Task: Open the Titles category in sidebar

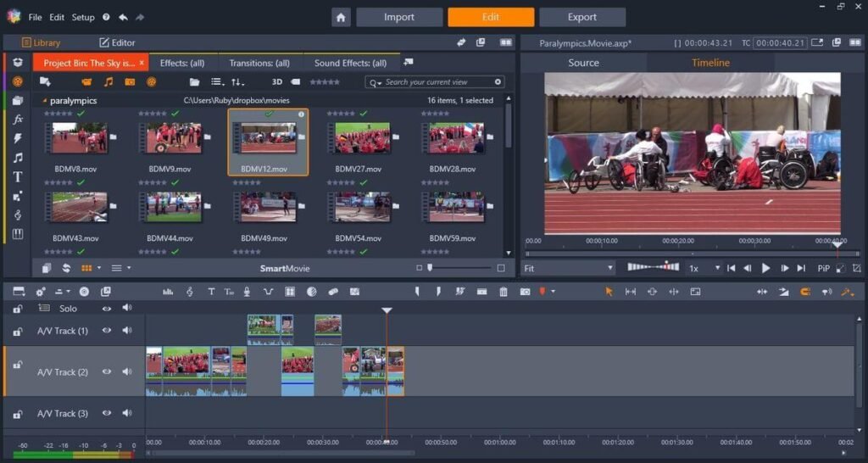Action: pos(18,176)
